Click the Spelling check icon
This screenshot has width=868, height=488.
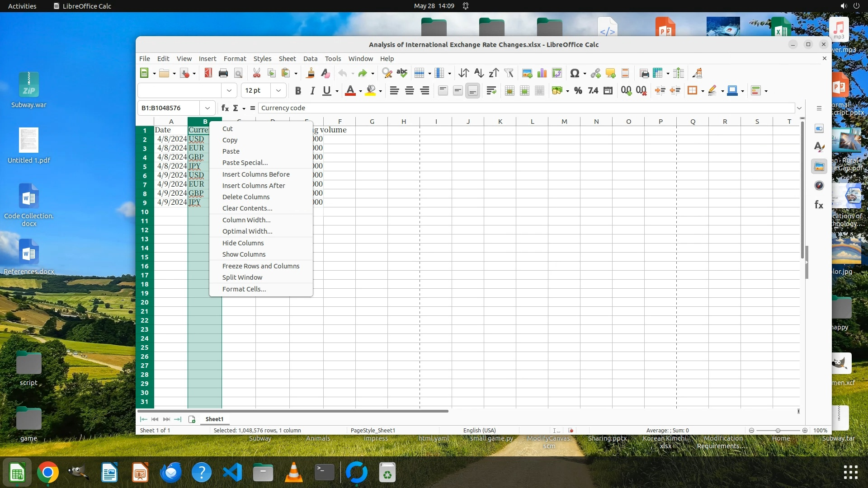click(402, 73)
